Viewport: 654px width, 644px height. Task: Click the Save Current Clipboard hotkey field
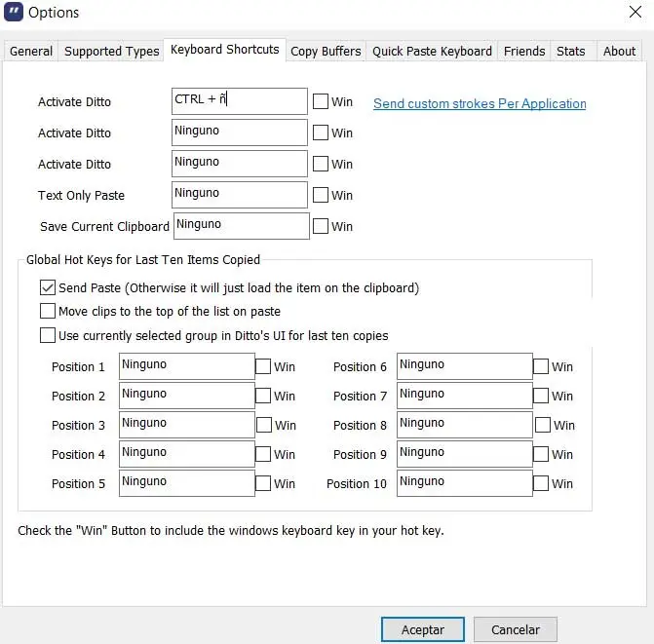(x=241, y=226)
